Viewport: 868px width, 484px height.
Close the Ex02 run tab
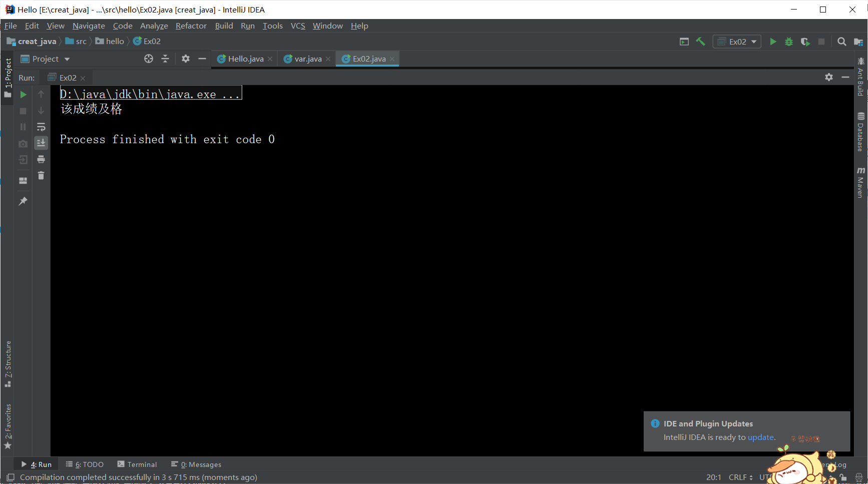(x=83, y=78)
